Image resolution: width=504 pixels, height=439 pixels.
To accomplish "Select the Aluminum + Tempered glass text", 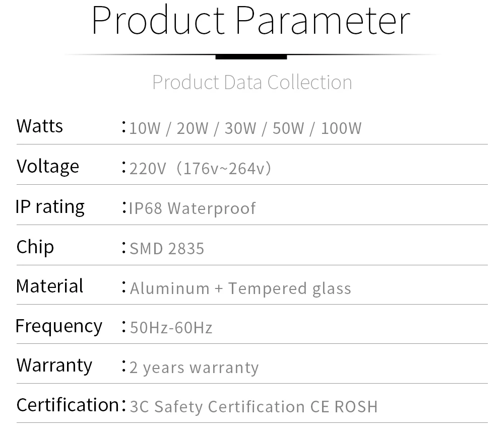I will pyautogui.click(x=240, y=288).
